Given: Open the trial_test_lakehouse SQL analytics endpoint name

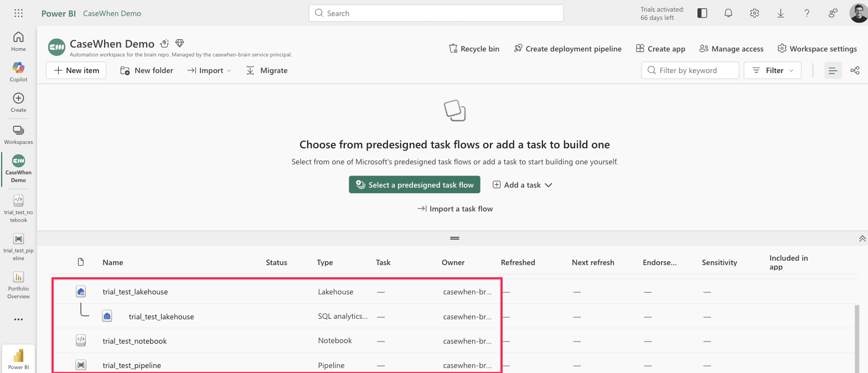Looking at the screenshot, I should (162, 317).
